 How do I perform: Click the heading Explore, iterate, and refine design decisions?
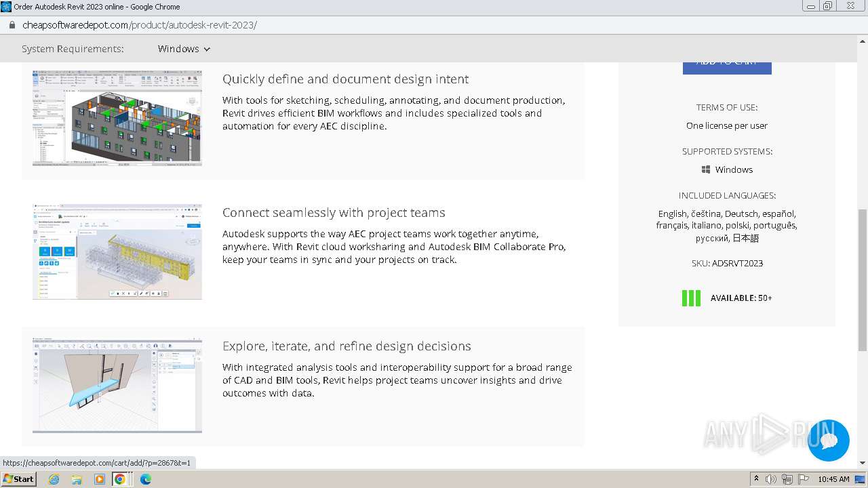(347, 346)
